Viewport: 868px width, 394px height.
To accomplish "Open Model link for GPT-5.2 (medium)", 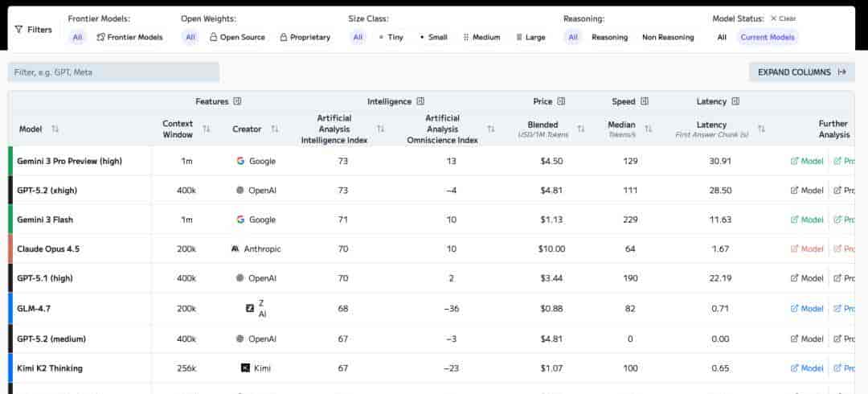I will [807, 339].
